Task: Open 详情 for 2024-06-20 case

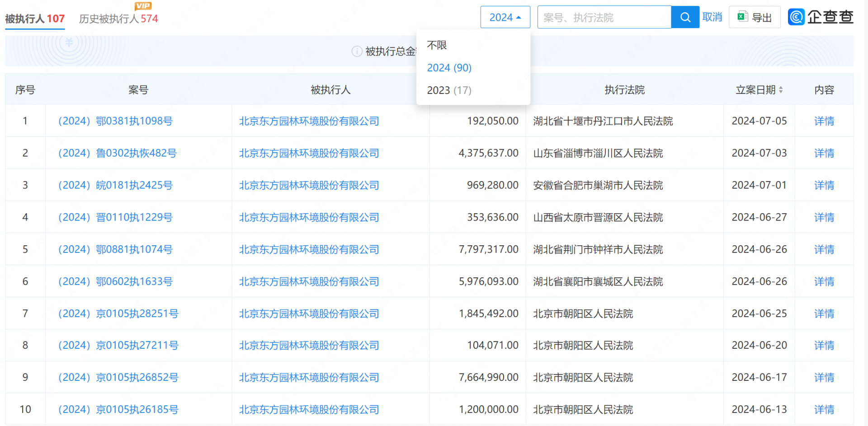Action: point(824,345)
